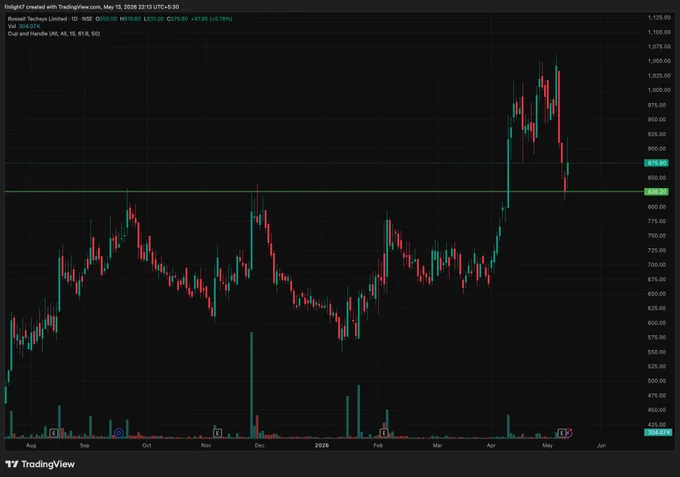Click the 500.00 price axis label
This screenshot has width=680, height=477.
[x=657, y=381]
